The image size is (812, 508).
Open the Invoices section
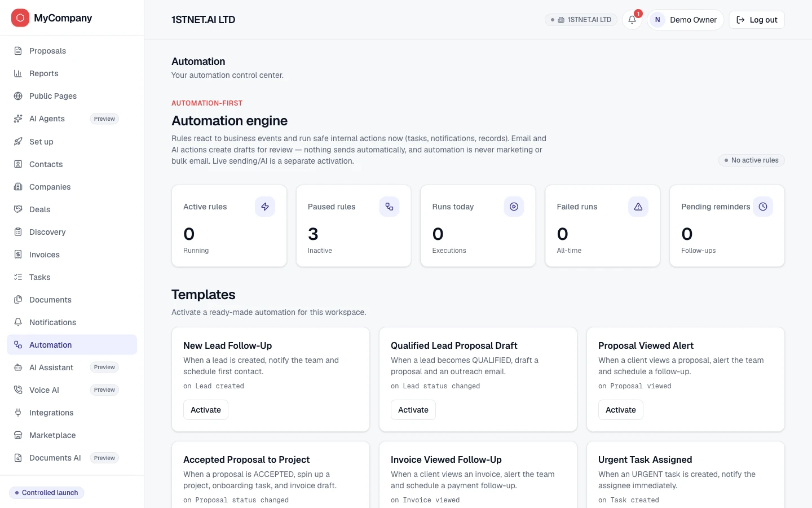pyautogui.click(x=72, y=255)
